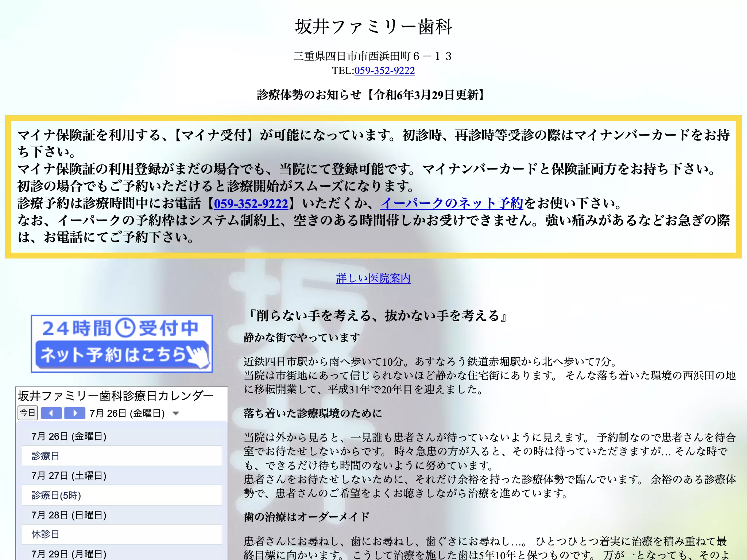Screen dimensions: 747x560
Task: Click the 静かな街でやっています subheading
Action: [x=302, y=338]
